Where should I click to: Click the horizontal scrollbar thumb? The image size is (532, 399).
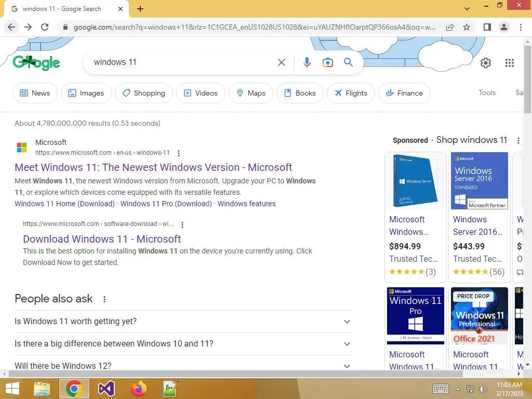236,374
